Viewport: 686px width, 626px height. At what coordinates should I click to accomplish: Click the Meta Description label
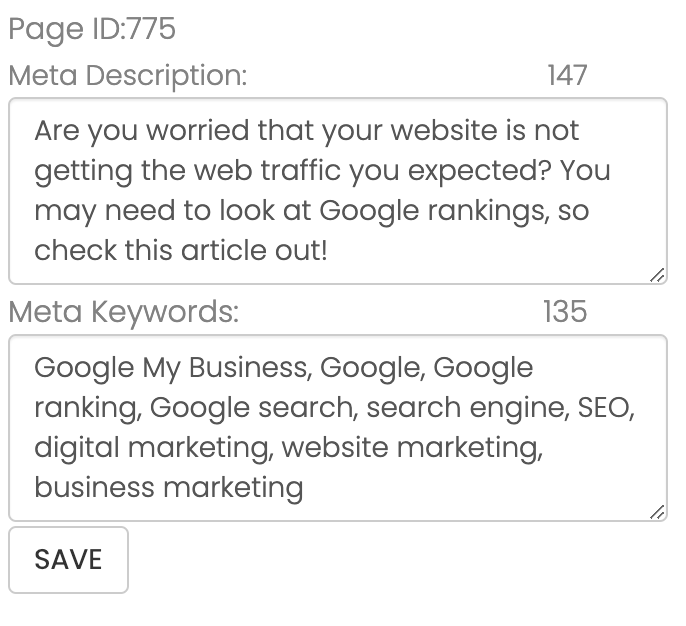pos(127,75)
